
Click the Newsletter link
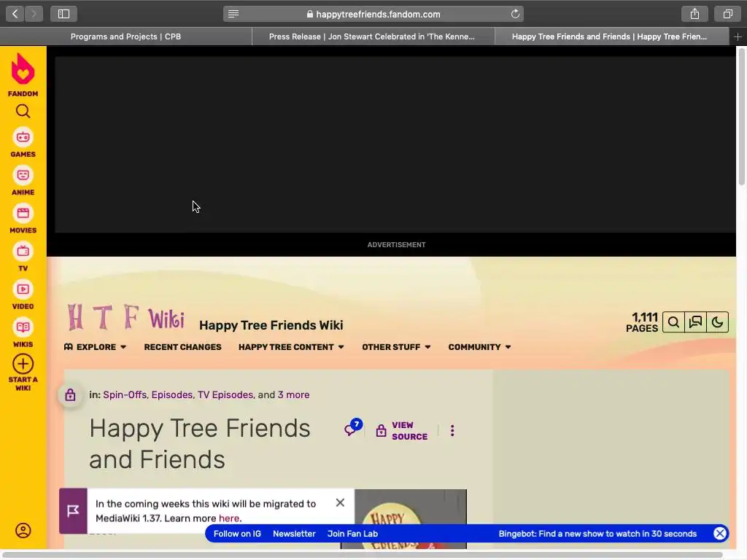point(294,534)
